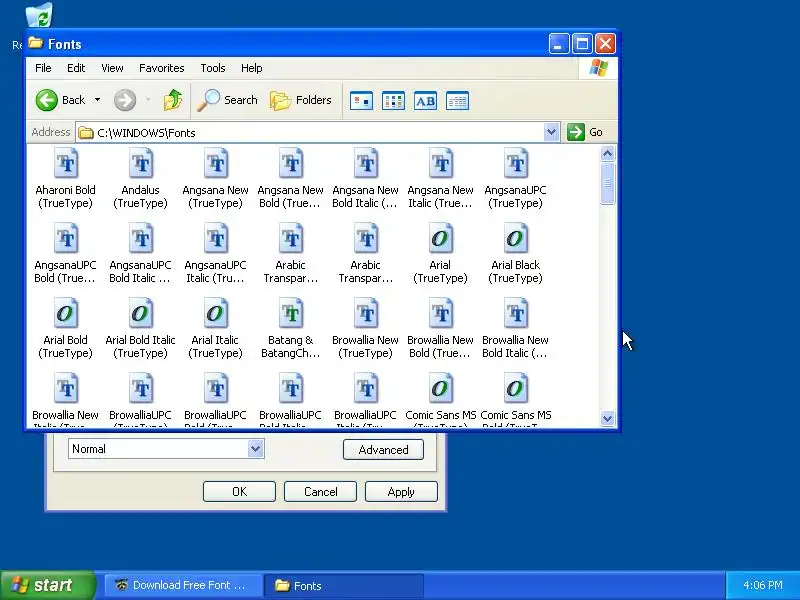Image resolution: width=800 pixels, height=600 pixels.
Task: Select the Angsana New Italic font icon
Action: [x=441, y=164]
